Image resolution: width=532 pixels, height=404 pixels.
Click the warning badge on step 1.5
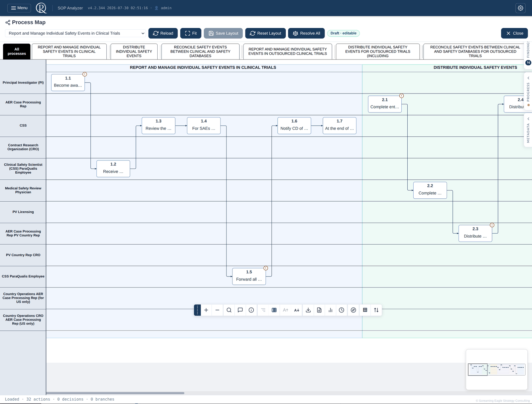point(266,268)
